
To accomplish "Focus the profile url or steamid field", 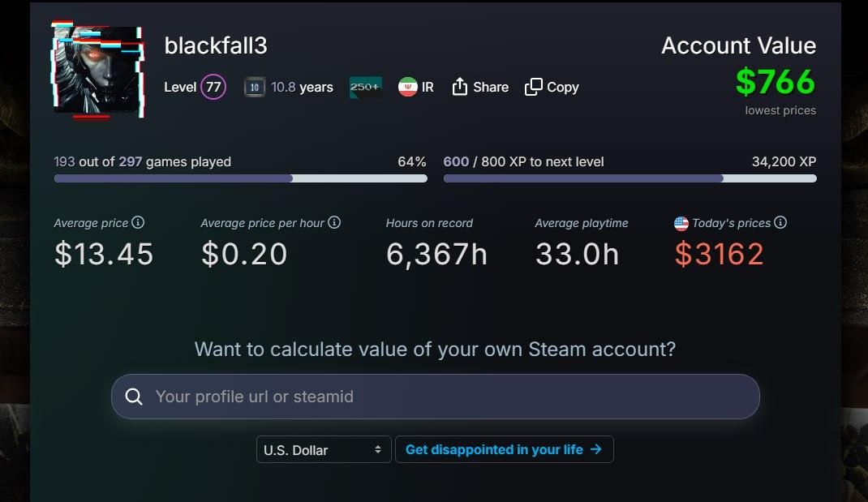I will point(435,397).
